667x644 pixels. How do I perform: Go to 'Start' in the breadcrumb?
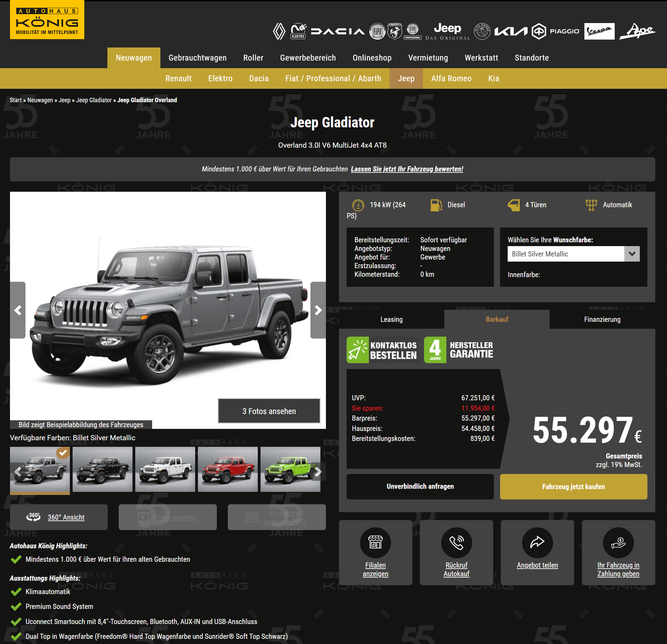click(15, 100)
